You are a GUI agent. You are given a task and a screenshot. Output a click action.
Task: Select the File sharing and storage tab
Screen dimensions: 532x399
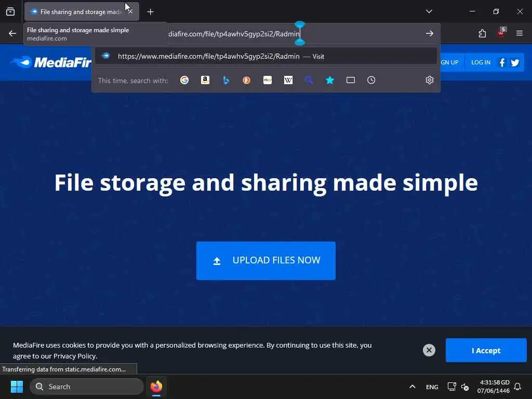pyautogui.click(x=82, y=12)
